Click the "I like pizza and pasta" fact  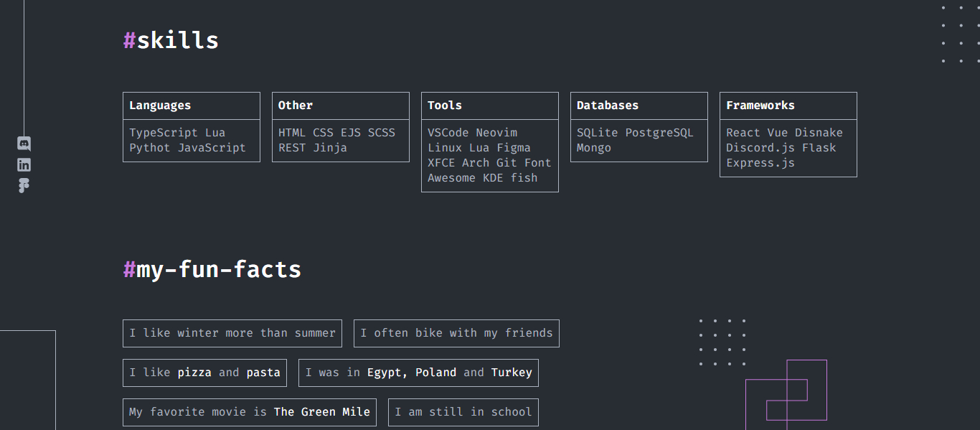point(204,373)
